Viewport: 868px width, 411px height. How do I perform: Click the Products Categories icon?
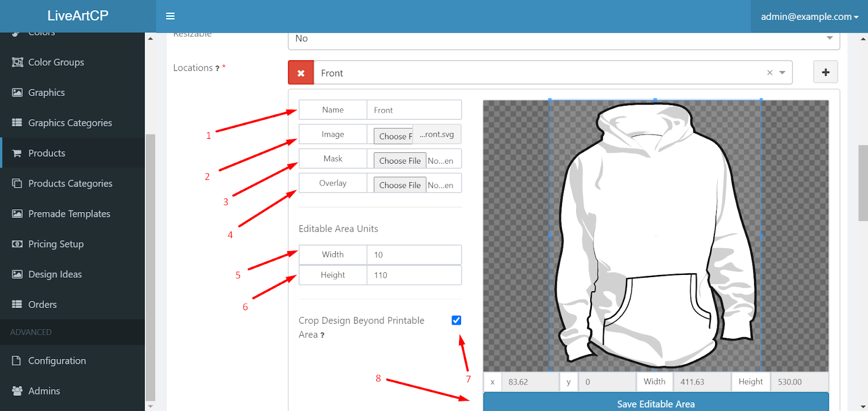point(17,183)
